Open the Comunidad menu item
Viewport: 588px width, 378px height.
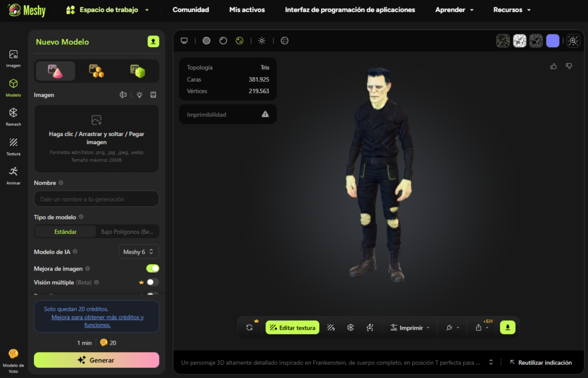[191, 10]
